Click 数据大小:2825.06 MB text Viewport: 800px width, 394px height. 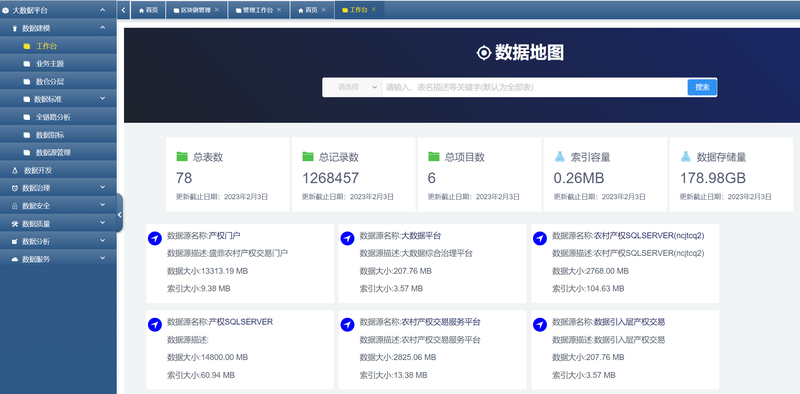(398, 357)
